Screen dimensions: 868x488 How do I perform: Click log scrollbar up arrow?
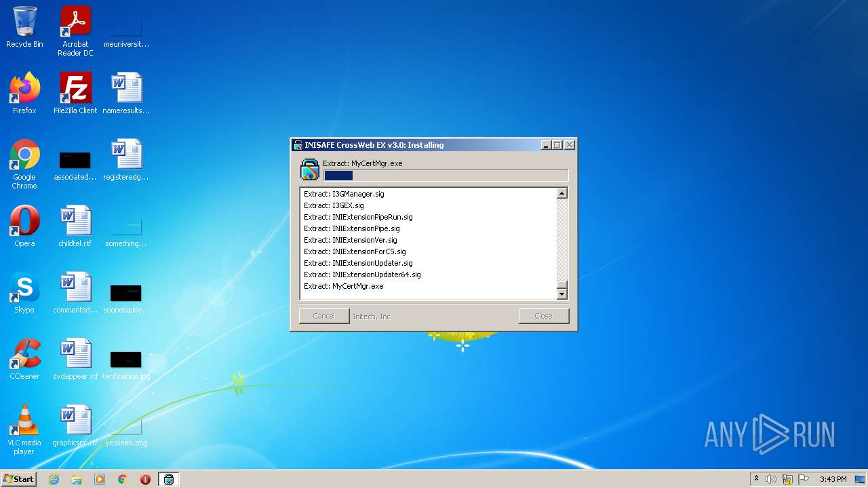point(561,193)
